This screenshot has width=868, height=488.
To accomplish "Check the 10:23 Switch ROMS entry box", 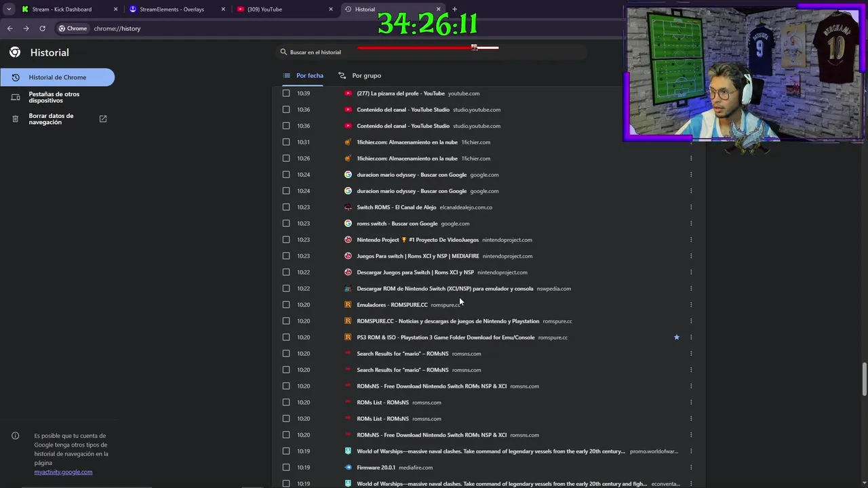I will tap(285, 207).
